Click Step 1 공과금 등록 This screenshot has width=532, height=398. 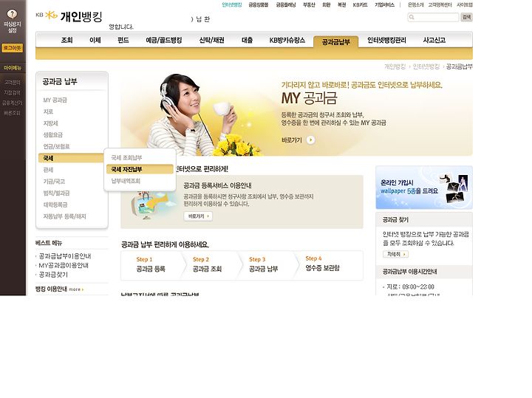[x=151, y=265]
